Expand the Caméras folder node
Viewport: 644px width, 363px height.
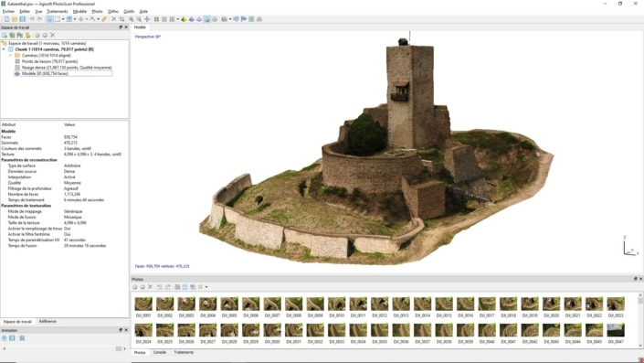[10, 55]
